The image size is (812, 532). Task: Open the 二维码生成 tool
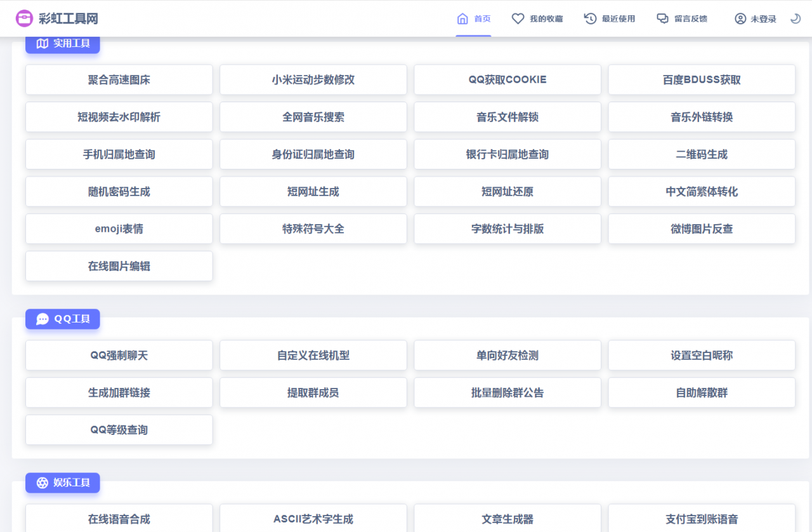pos(702,154)
